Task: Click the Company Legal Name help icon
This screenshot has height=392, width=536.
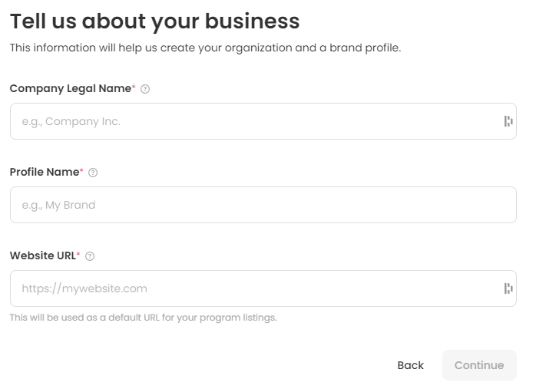Action: [x=146, y=89]
